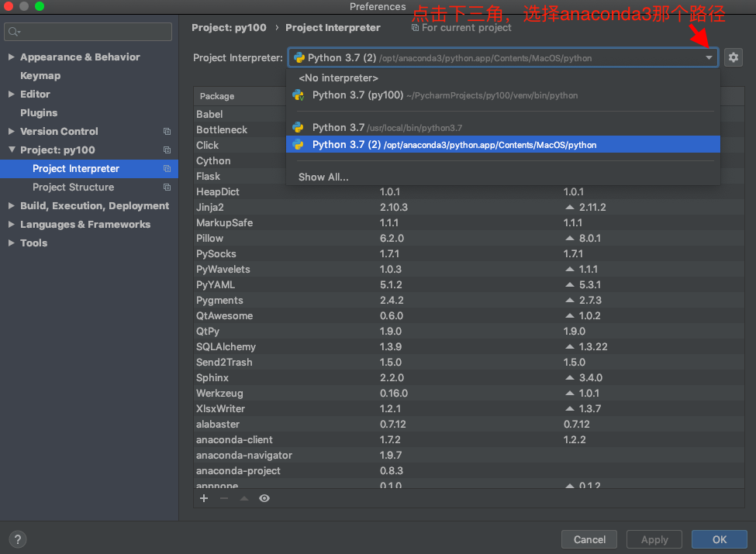
Task: Select Python 3.7 (2) anaconda3 interpreter
Action: tap(503, 145)
